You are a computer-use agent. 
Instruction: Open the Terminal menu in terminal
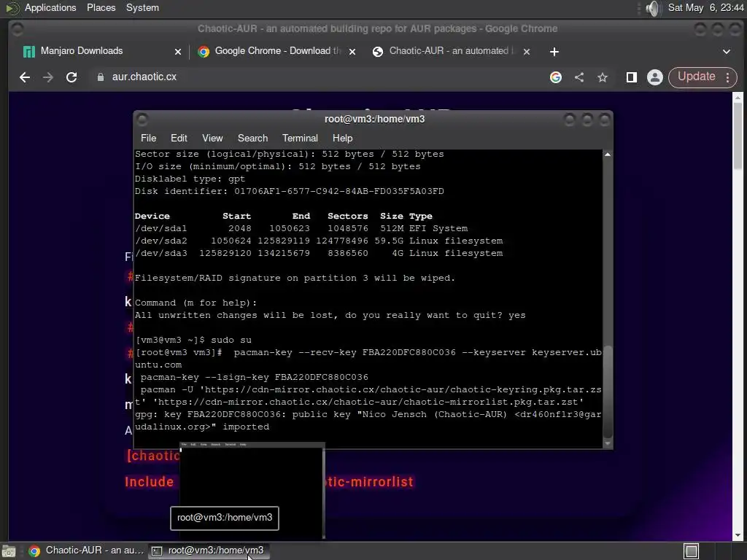click(x=300, y=138)
